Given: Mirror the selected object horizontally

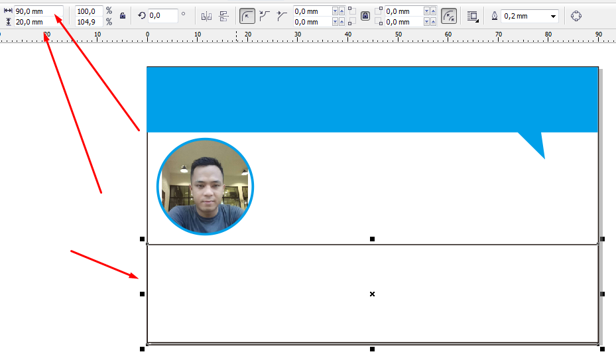Looking at the screenshot, I should coord(206,16).
